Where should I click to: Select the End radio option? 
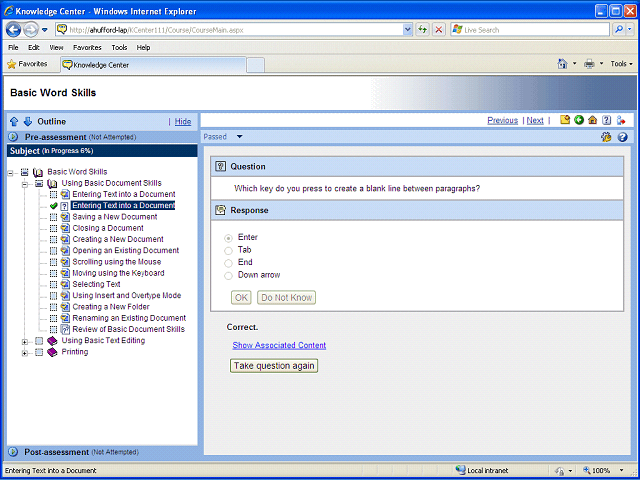click(229, 263)
